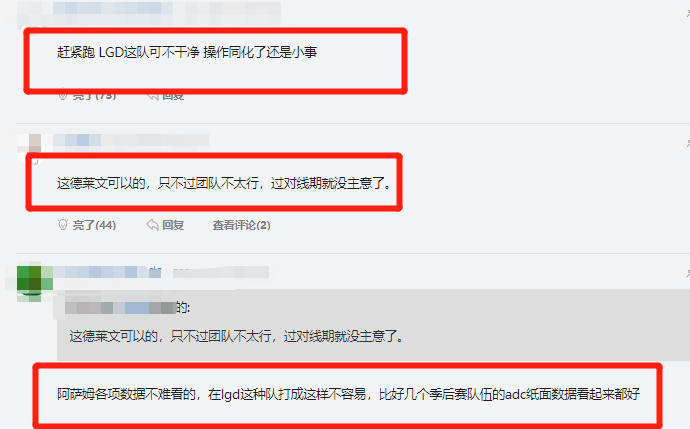Click the light bulb icon beside 亮了(44)

pyautogui.click(x=63, y=224)
